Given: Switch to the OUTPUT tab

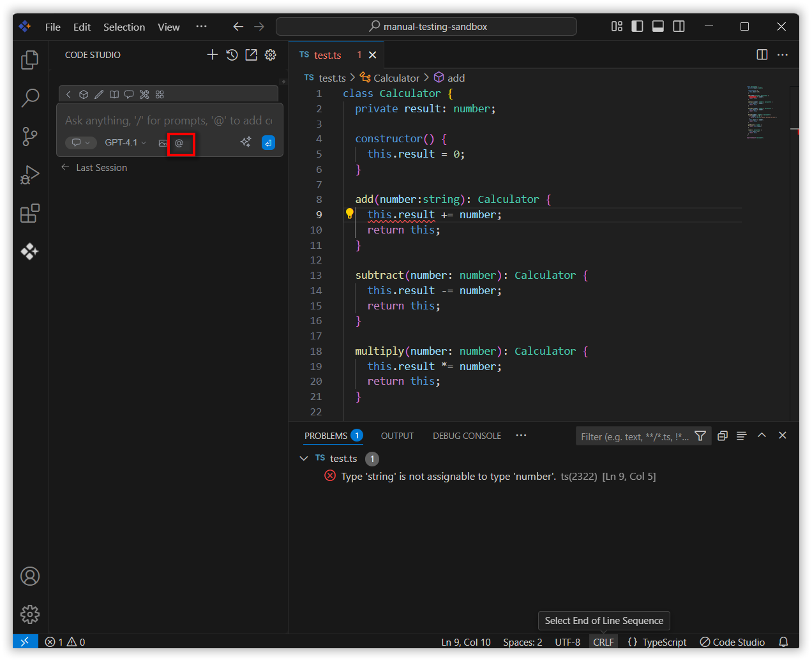Looking at the screenshot, I should (397, 436).
